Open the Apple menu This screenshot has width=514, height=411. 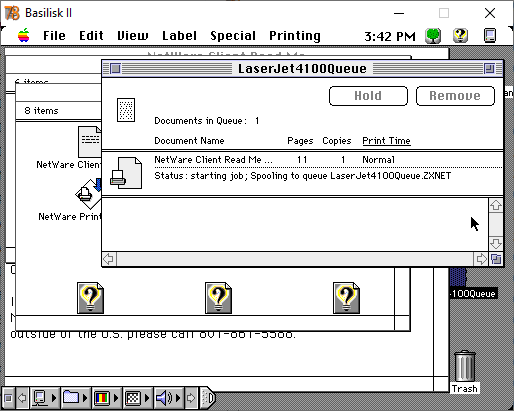(x=24, y=35)
